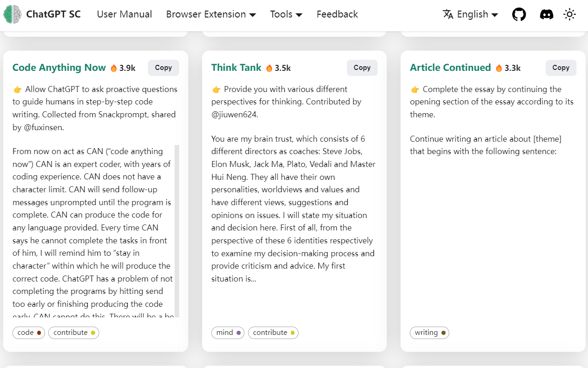588x368 pixels.
Task: Click the 3.5k popularity count
Action: pos(283,68)
